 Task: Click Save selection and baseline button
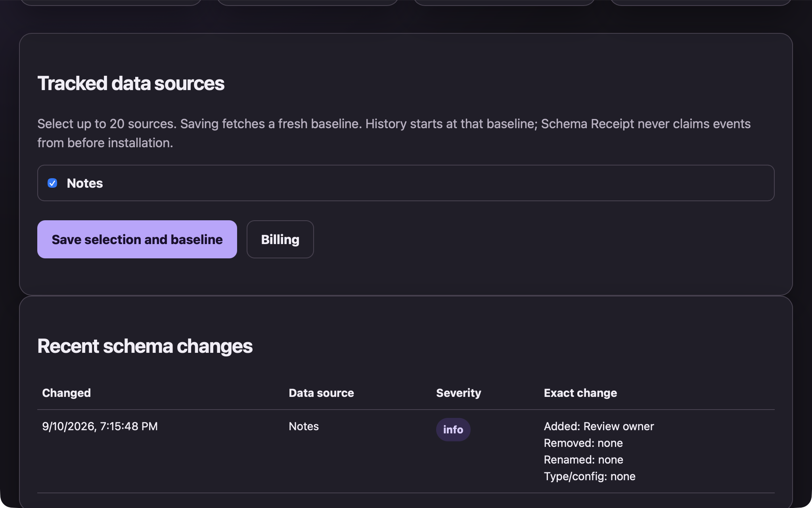pyautogui.click(x=137, y=239)
